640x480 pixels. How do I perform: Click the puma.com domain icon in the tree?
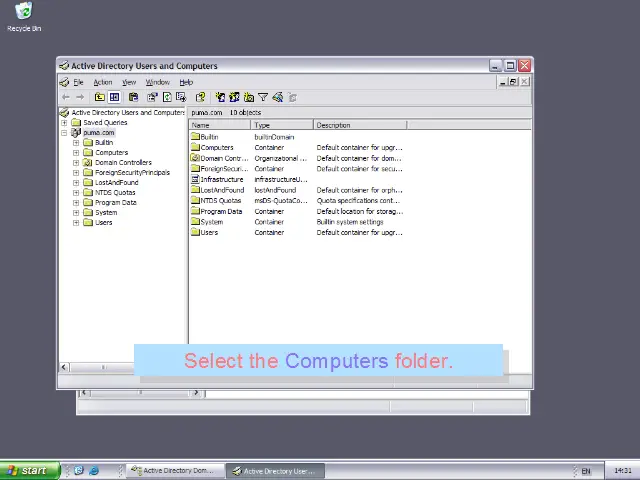point(76,132)
